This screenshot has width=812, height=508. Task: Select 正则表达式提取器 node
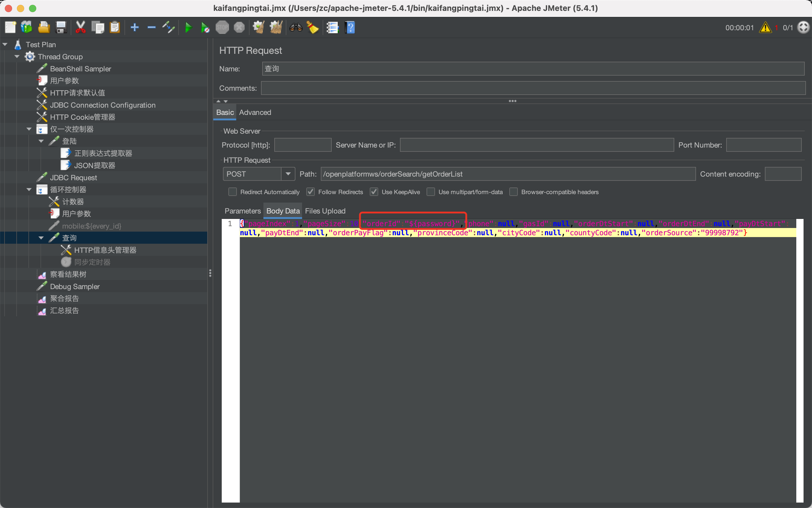103,153
